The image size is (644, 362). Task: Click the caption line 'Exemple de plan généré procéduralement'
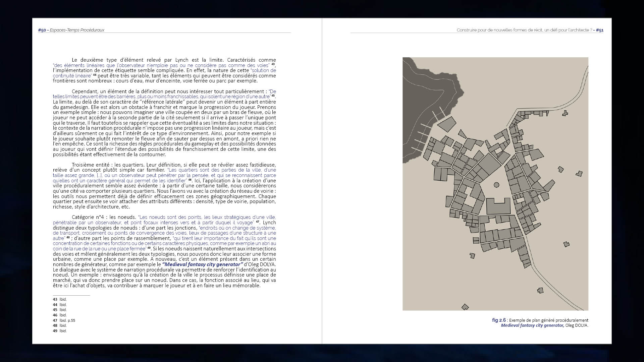click(x=549, y=320)
